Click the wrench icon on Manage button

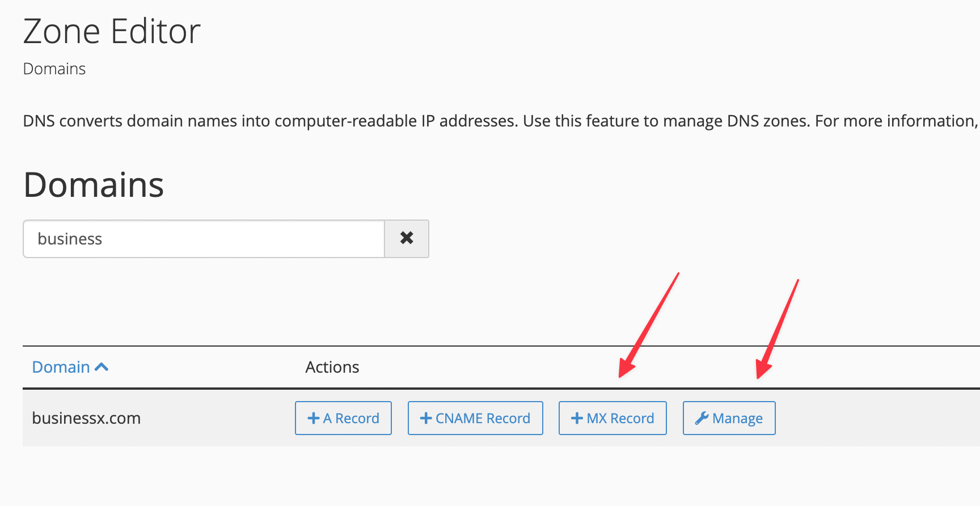pos(702,418)
